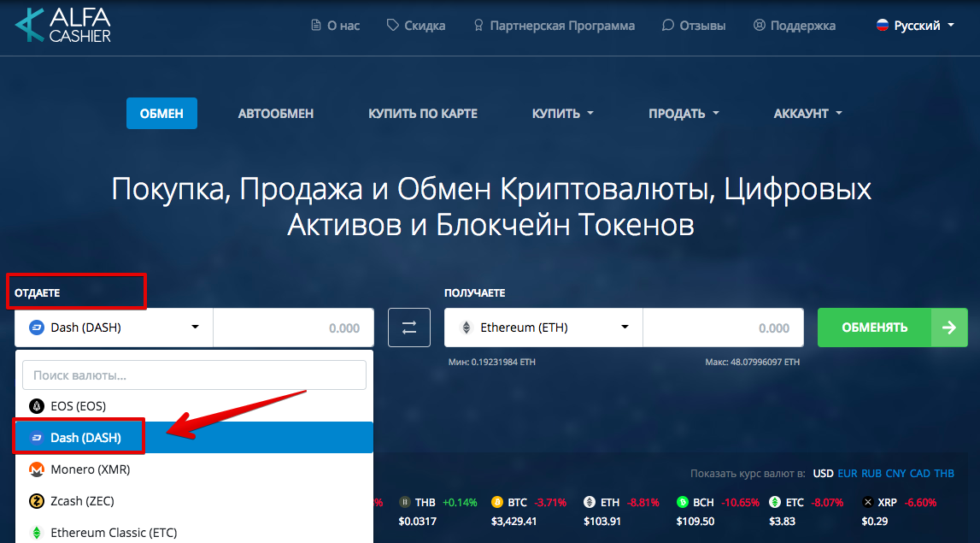980x543 pixels.
Task: Show rates in THB
Action: tap(944, 474)
